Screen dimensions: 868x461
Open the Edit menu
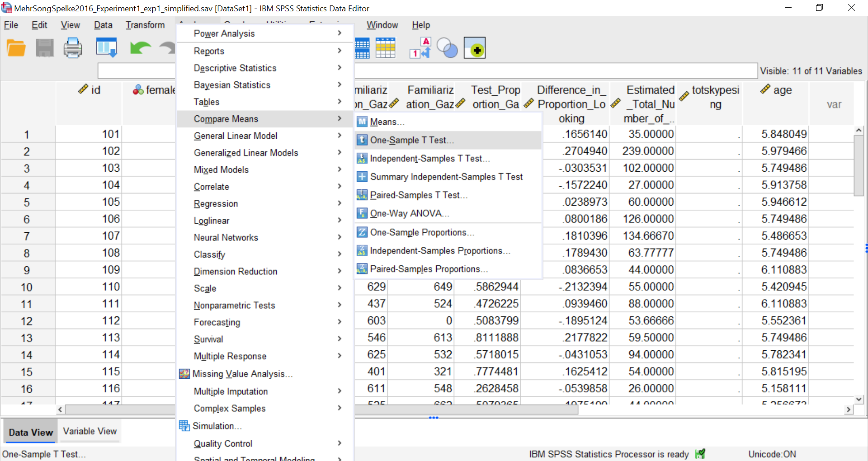click(39, 25)
